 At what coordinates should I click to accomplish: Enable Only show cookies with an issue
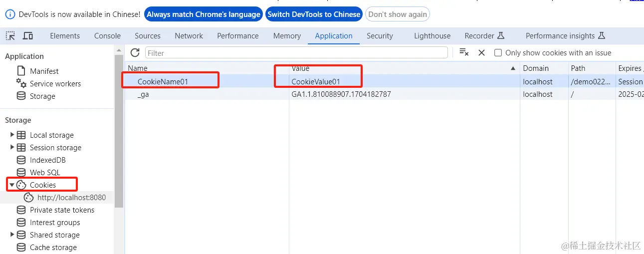pyautogui.click(x=498, y=52)
